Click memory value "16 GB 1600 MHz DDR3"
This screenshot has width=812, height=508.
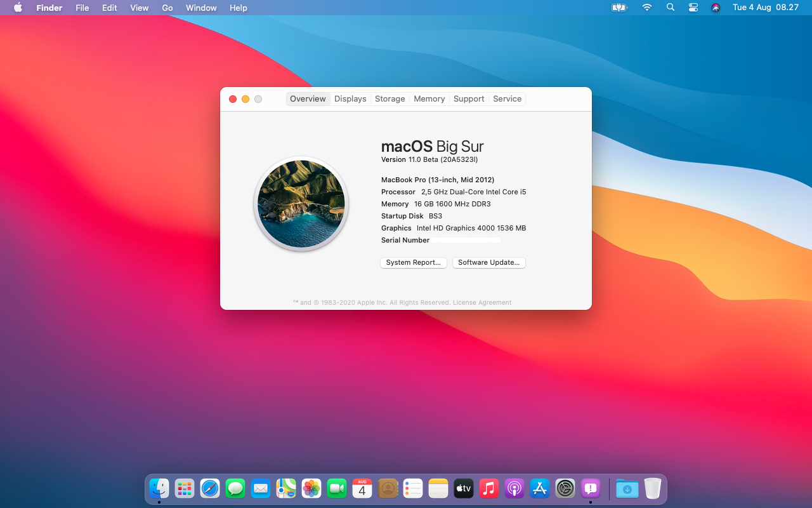[x=452, y=204]
